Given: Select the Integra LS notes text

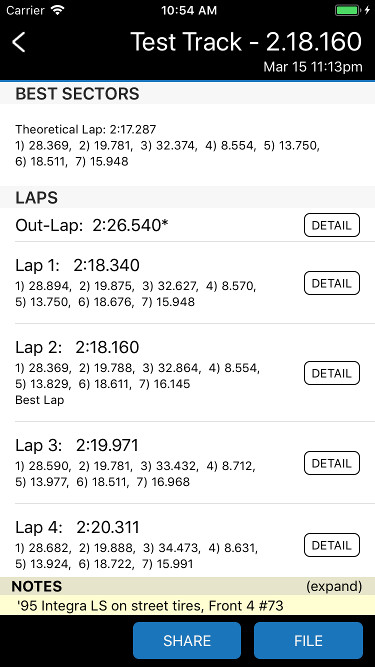Looking at the screenshot, I should coord(151,605).
